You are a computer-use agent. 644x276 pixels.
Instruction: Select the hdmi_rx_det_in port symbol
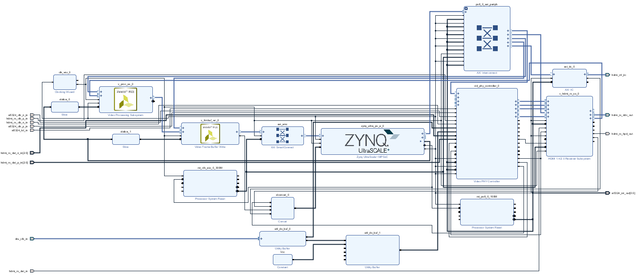point(32,271)
